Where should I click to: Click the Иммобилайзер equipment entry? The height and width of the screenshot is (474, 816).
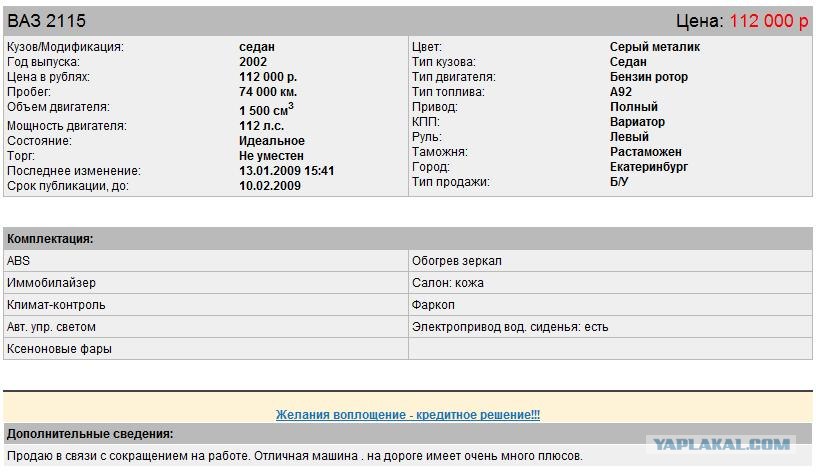[x=206, y=283]
